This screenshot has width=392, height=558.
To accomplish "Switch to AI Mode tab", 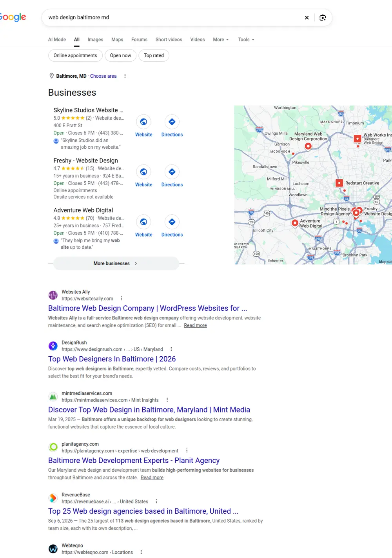I will 57,40.
